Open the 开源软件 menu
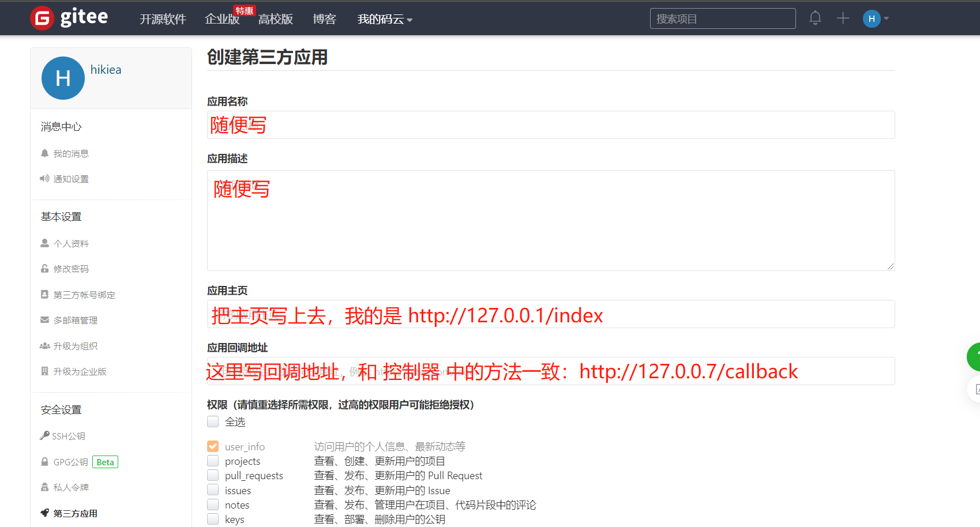The width and height of the screenshot is (980, 527). 163,18
